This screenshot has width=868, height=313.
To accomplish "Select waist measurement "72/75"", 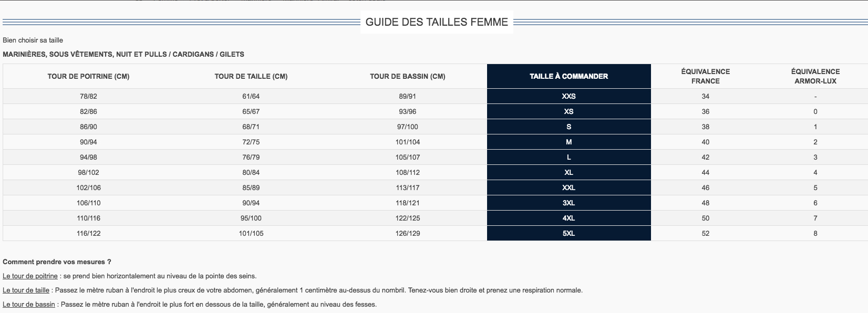I will (x=251, y=142).
